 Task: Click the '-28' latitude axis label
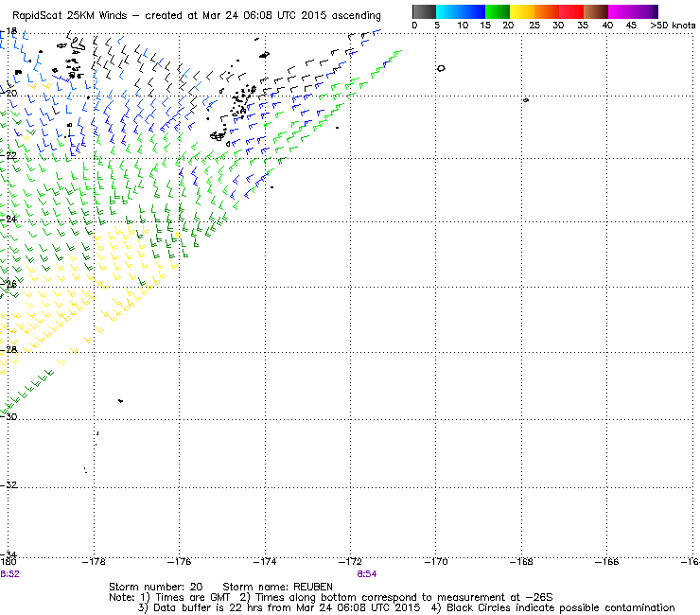tap(9, 349)
